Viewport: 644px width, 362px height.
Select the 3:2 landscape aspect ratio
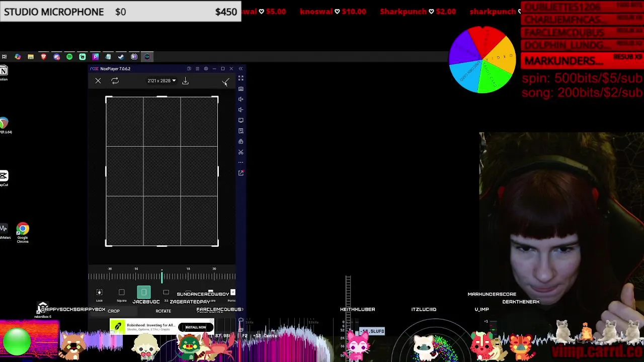166,295
